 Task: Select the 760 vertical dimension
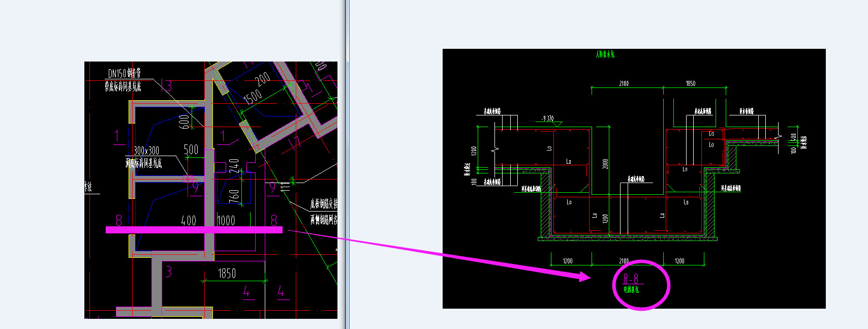tap(234, 196)
